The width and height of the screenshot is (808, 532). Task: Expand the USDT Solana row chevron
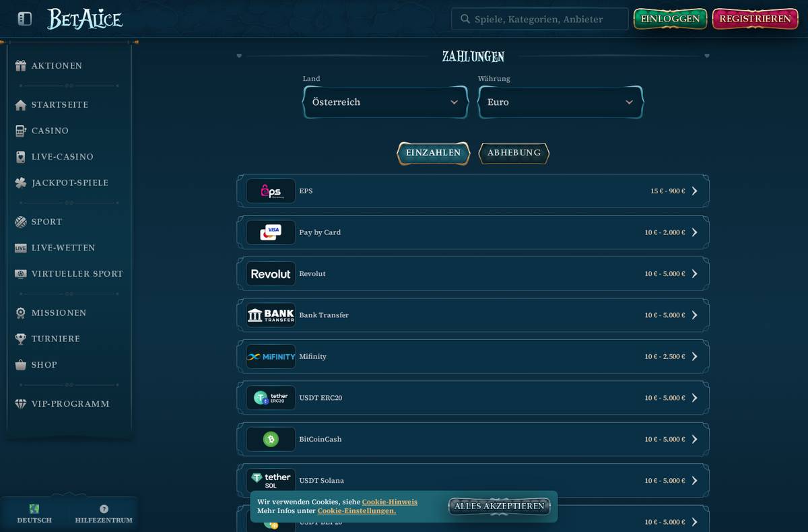click(x=695, y=481)
